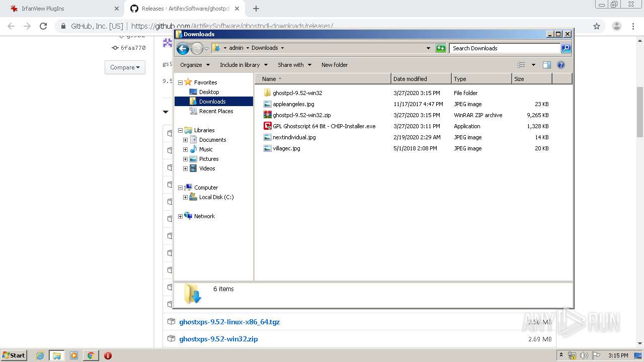The width and height of the screenshot is (644, 362).
Task: Bookmark this page with the star icon
Action: 597,26
